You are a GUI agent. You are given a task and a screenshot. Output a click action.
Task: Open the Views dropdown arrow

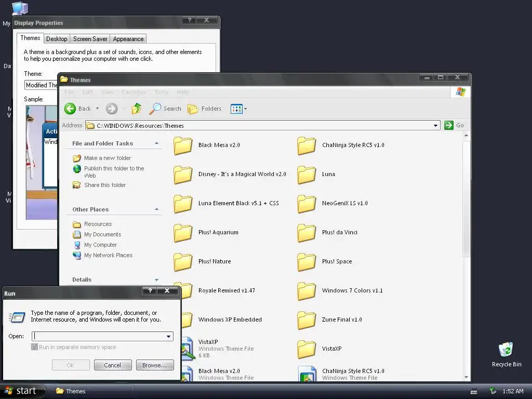click(x=245, y=109)
